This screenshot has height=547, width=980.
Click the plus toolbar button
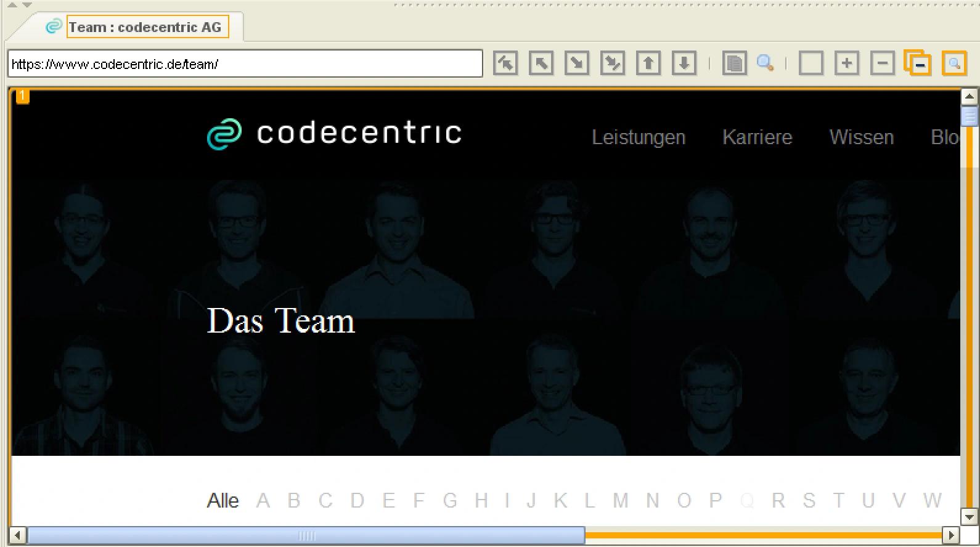[847, 63]
